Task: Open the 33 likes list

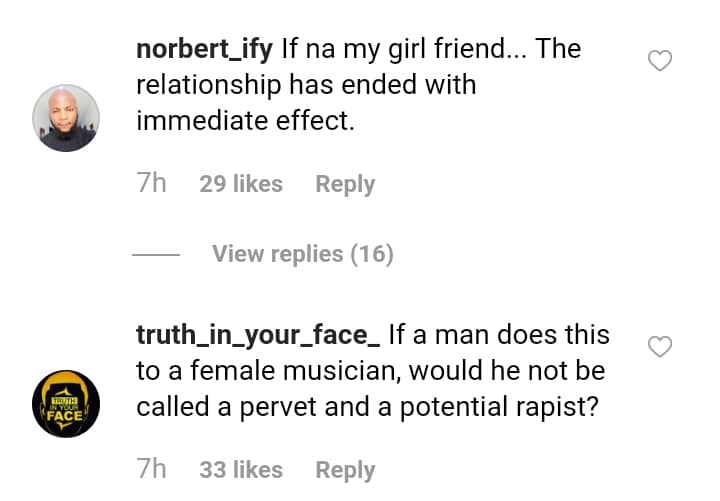Action: pyautogui.click(x=241, y=469)
